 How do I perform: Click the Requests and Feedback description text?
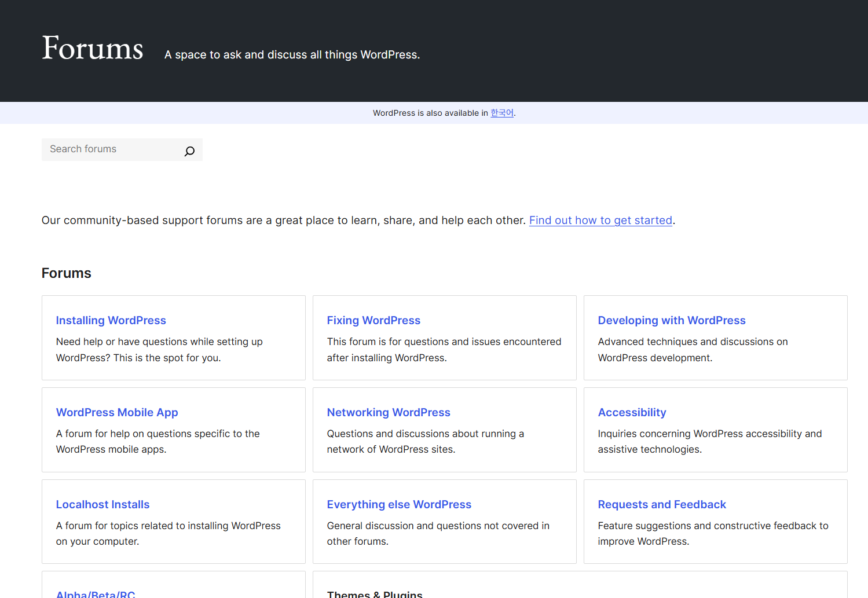(x=713, y=534)
